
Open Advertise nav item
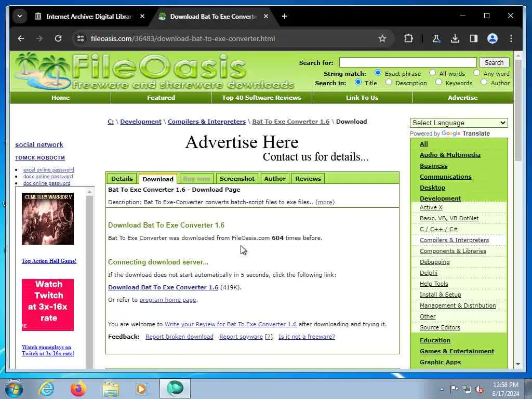tap(462, 98)
